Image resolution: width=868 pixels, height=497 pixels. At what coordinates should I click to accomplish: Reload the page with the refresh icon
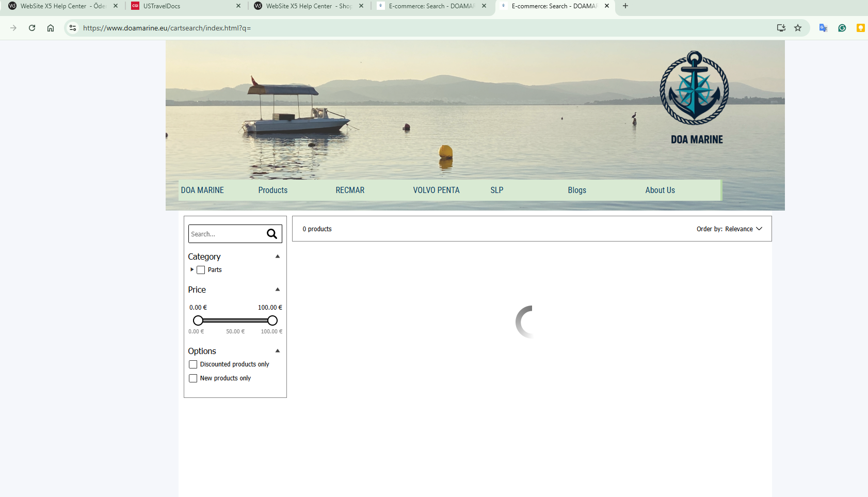tap(32, 28)
